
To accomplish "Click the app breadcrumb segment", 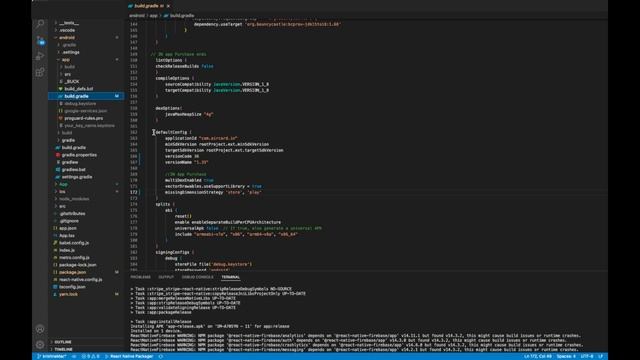I will click(153, 16).
